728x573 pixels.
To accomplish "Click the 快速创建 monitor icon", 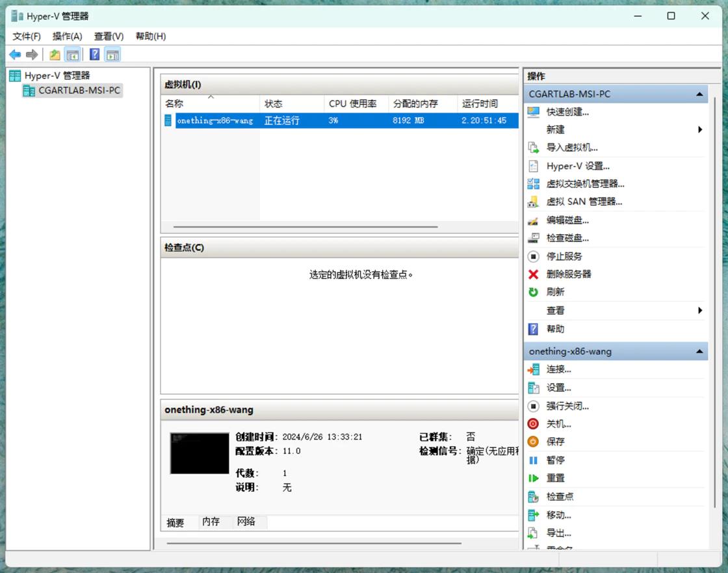I will pyautogui.click(x=534, y=112).
